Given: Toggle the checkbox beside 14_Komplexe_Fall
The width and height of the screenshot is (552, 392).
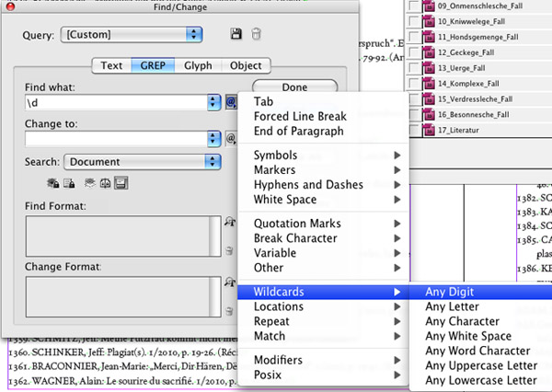Looking at the screenshot, I should 415,84.
